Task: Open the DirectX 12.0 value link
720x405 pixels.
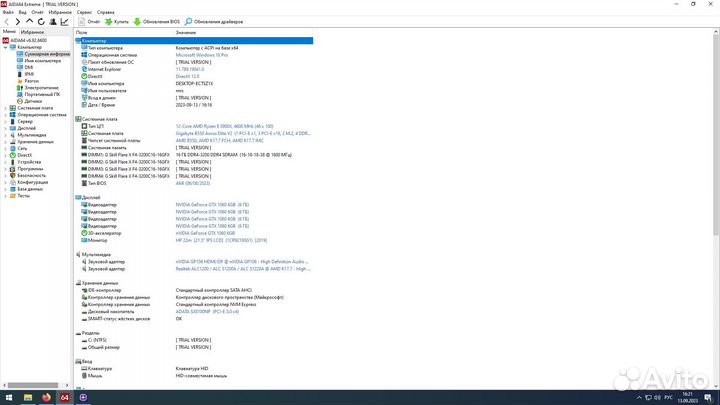Action: pyautogui.click(x=187, y=76)
